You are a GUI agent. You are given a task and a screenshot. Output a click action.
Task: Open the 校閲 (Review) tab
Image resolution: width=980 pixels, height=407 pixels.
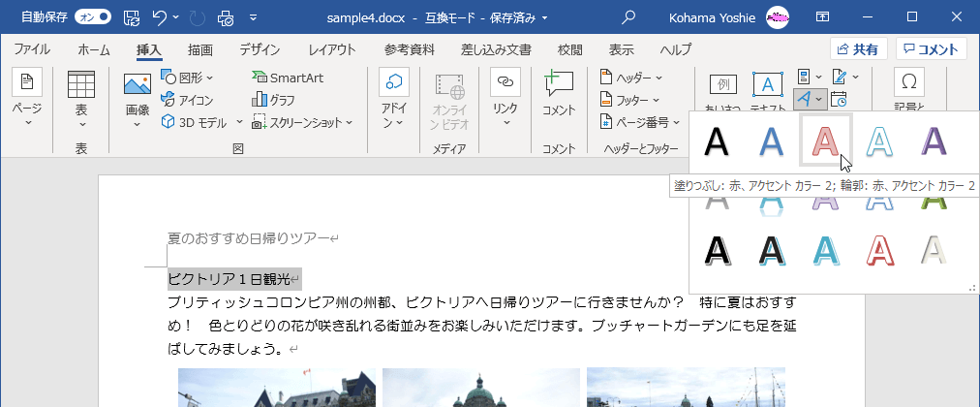(x=570, y=49)
